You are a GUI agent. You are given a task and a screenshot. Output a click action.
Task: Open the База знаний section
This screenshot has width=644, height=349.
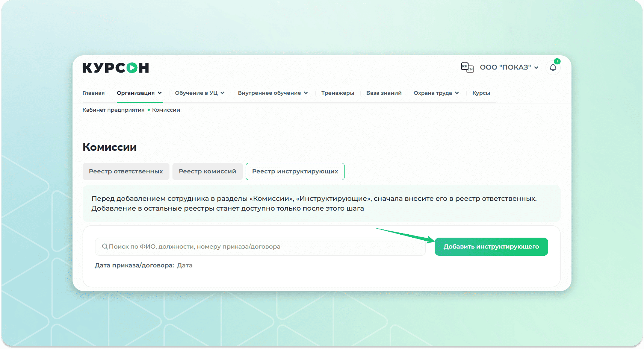(384, 93)
